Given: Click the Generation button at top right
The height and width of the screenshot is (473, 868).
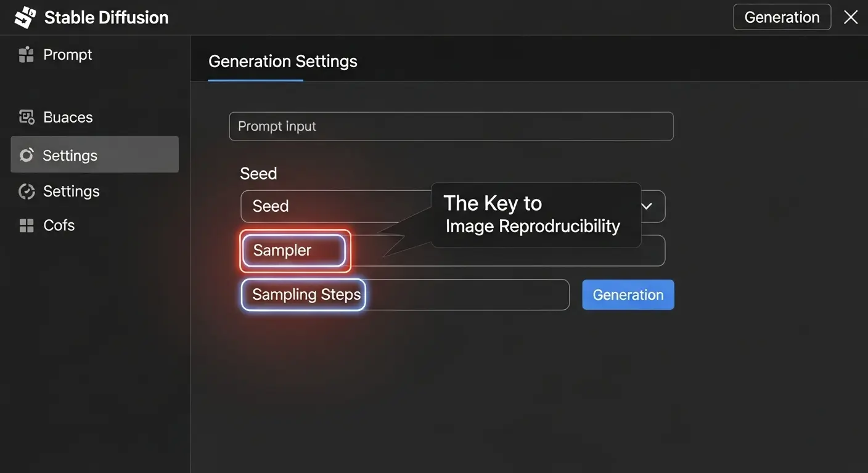Looking at the screenshot, I should tap(782, 17).
